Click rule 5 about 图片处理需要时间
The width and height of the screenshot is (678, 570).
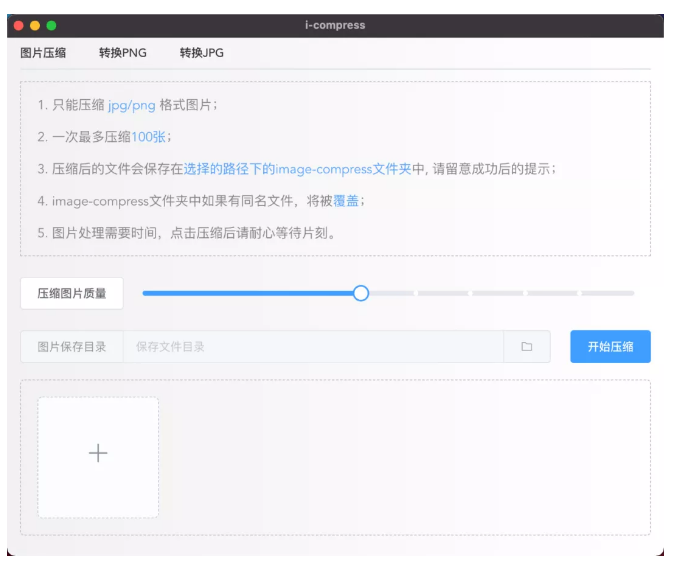[186, 233]
